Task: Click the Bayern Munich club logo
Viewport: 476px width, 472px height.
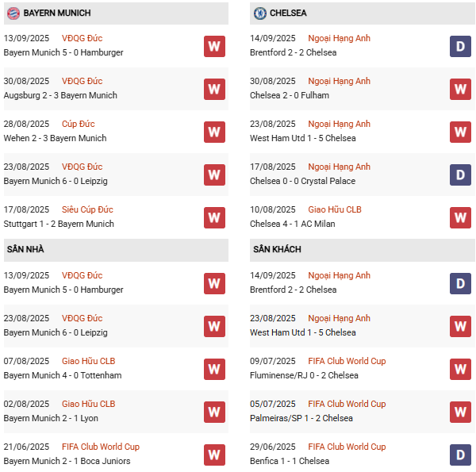Action: (13, 13)
